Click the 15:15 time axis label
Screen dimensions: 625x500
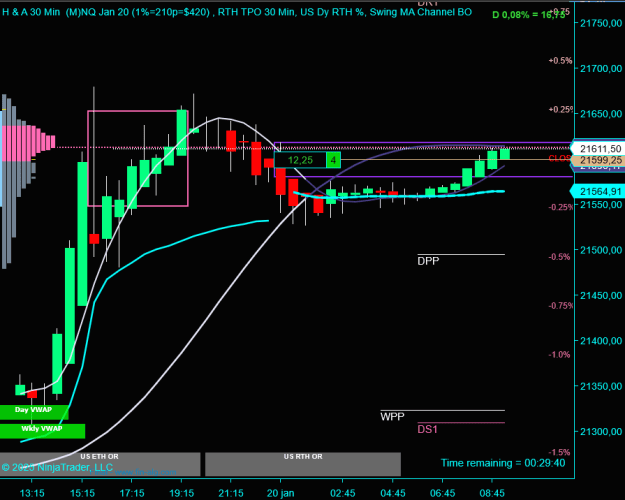[x=82, y=494]
